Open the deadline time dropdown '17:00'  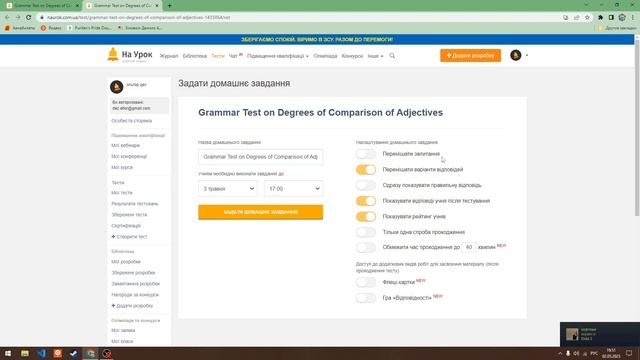point(293,189)
